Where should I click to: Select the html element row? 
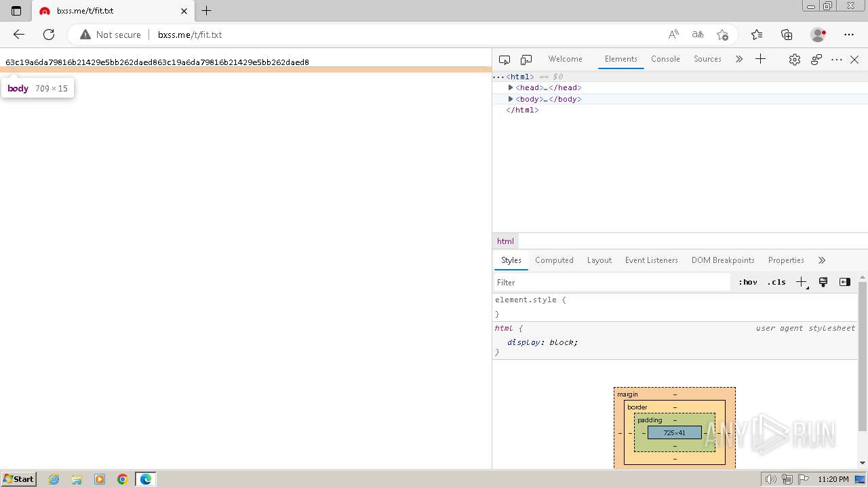pyautogui.click(x=680, y=77)
